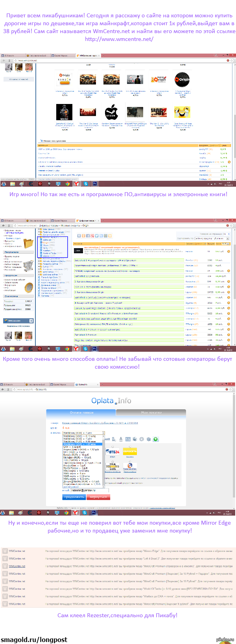Collapse the payment method dropdown arrow
Image resolution: width=236 pixels, height=644 pixels.
[x=103, y=433]
